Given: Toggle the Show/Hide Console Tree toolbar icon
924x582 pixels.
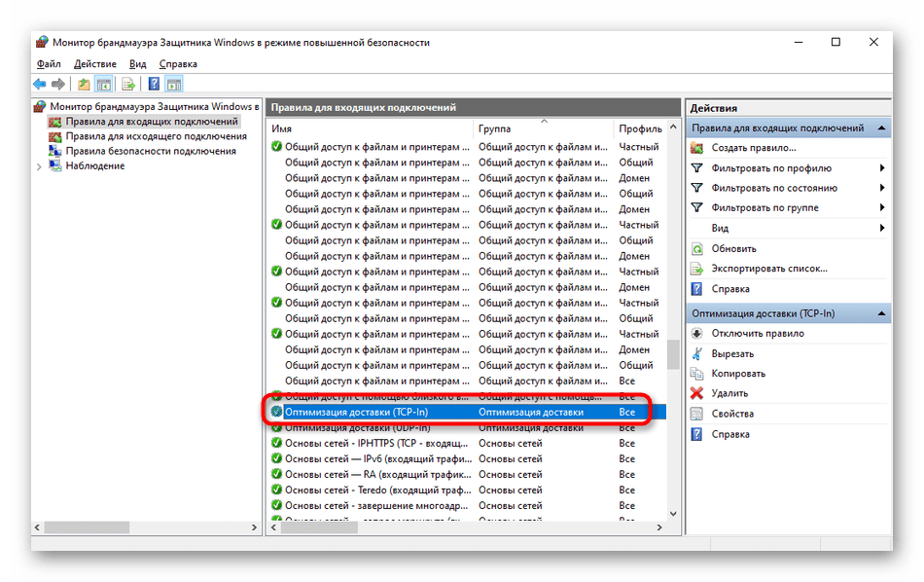Looking at the screenshot, I should point(104,85).
